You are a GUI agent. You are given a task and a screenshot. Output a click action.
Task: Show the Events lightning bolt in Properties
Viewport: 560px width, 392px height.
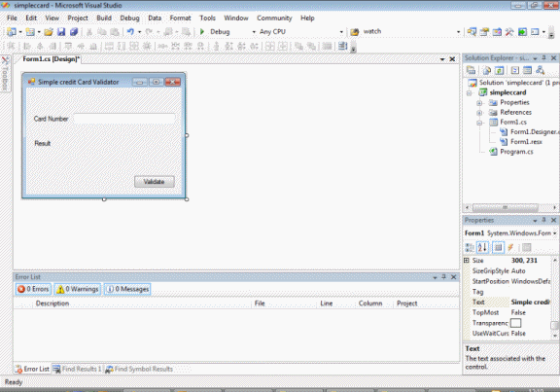[510, 247]
